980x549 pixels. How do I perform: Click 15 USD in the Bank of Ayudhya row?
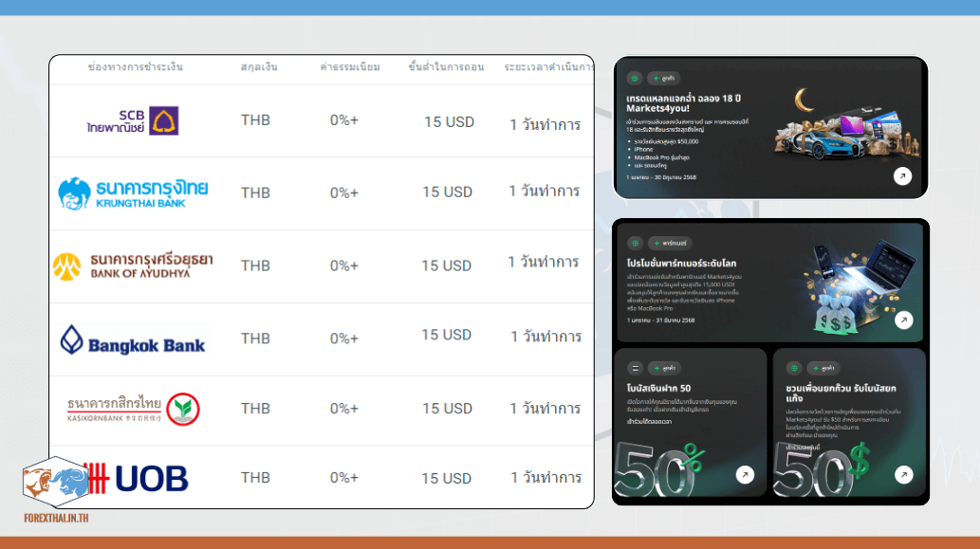pos(446,265)
